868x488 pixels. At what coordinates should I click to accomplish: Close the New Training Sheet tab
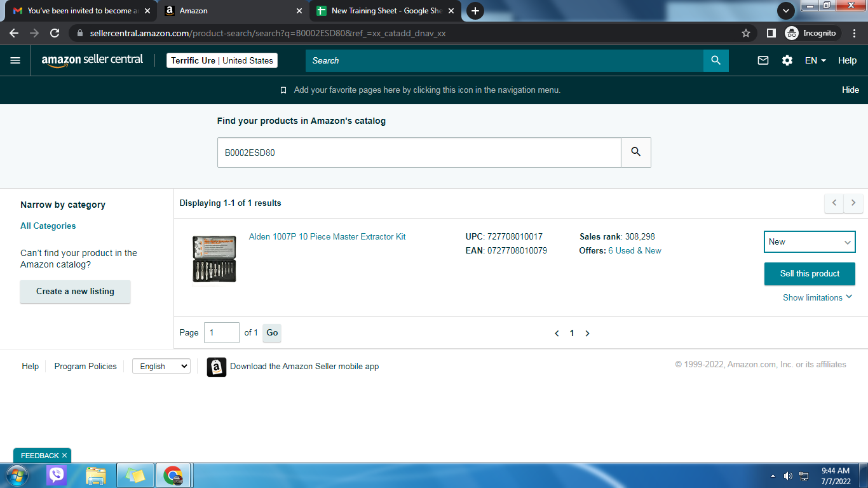tap(451, 11)
